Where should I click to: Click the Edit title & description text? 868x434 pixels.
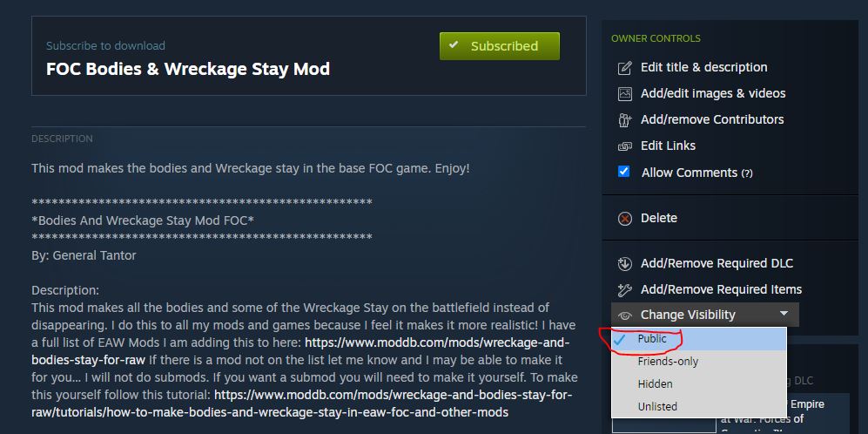tap(703, 67)
